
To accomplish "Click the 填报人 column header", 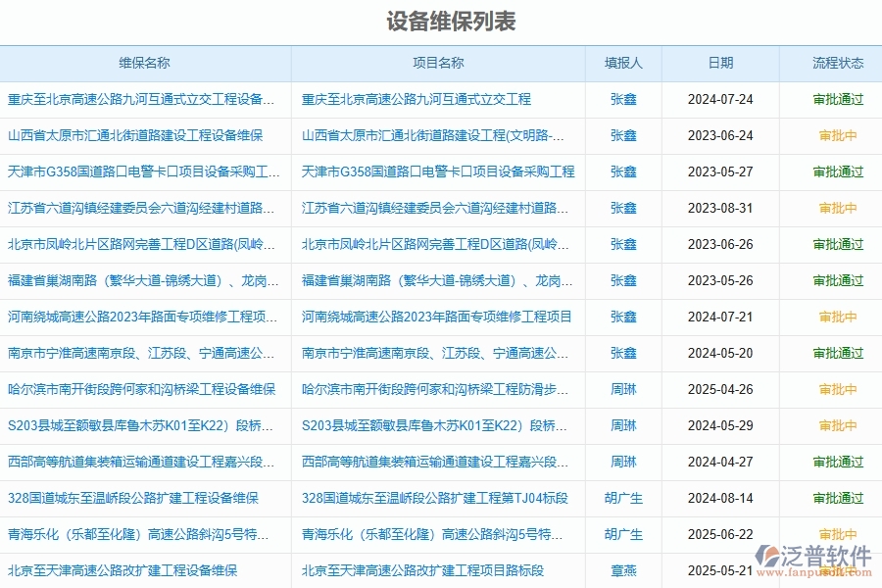I will coord(623,63).
